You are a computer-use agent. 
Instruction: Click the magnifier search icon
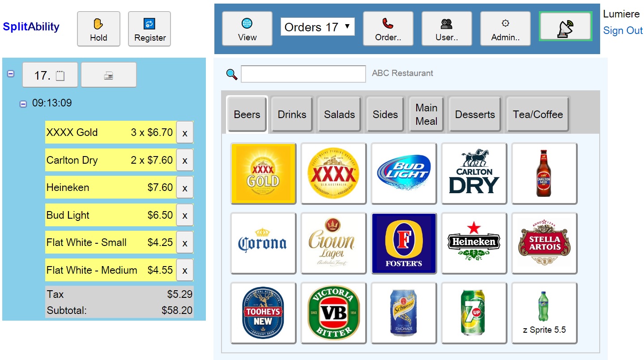(x=232, y=74)
